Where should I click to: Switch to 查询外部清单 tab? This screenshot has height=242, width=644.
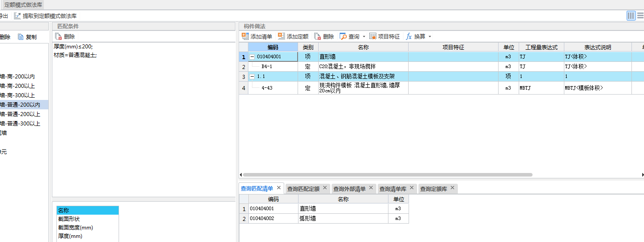pyautogui.click(x=349, y=189)
